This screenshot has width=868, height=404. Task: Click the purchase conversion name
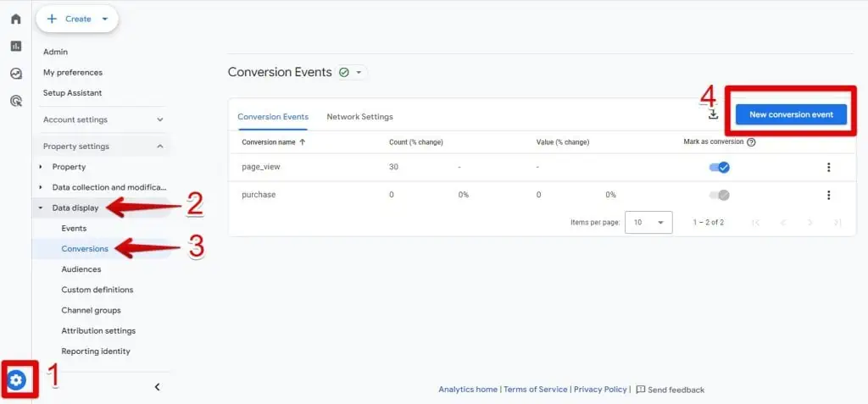tap(259, 195)
